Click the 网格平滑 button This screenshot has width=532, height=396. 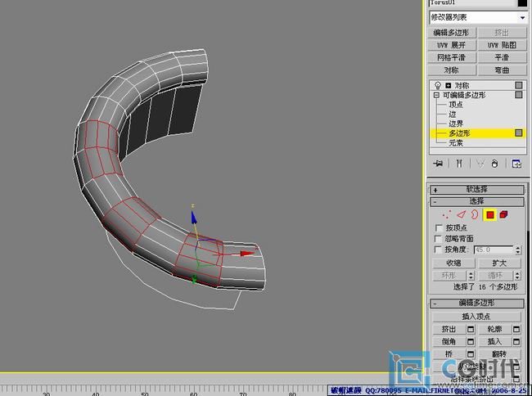coord(452,57)
